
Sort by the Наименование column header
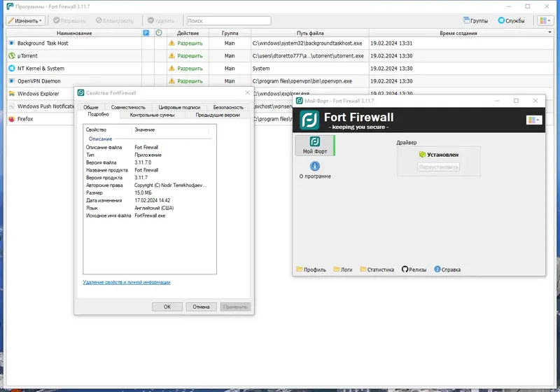(74, 33)
